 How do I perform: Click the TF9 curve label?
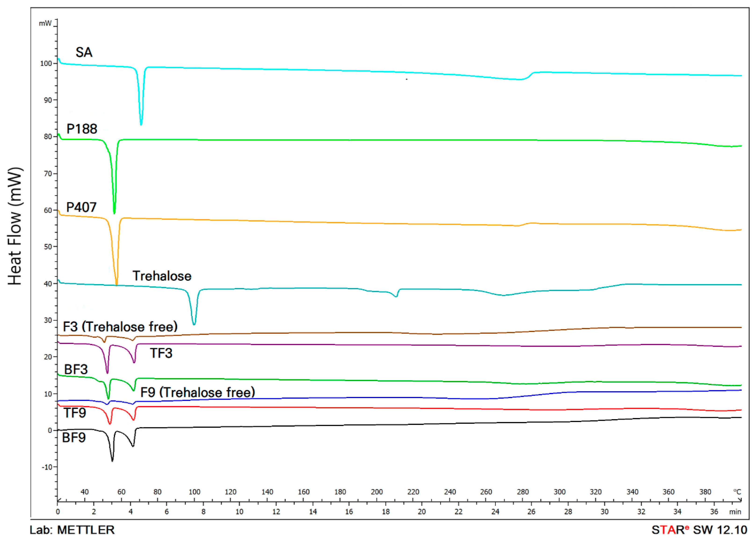[x=75, y=413]
